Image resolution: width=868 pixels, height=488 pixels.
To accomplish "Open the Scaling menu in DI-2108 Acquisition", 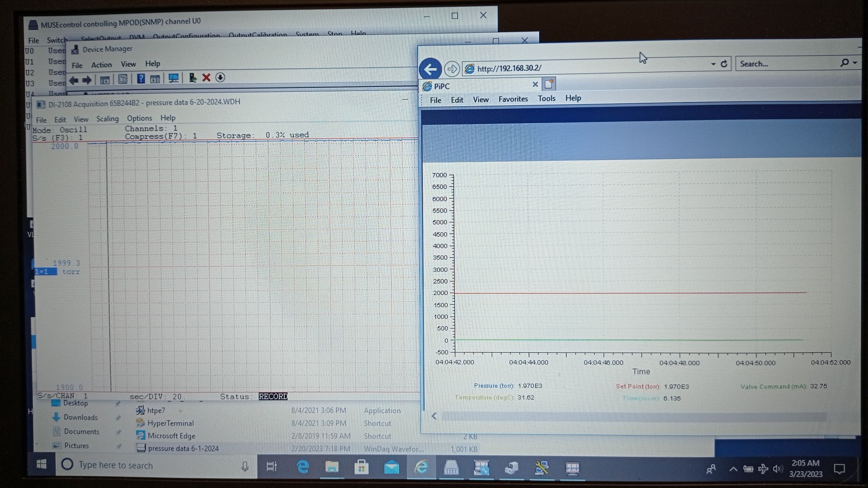I will click(107, 119).
